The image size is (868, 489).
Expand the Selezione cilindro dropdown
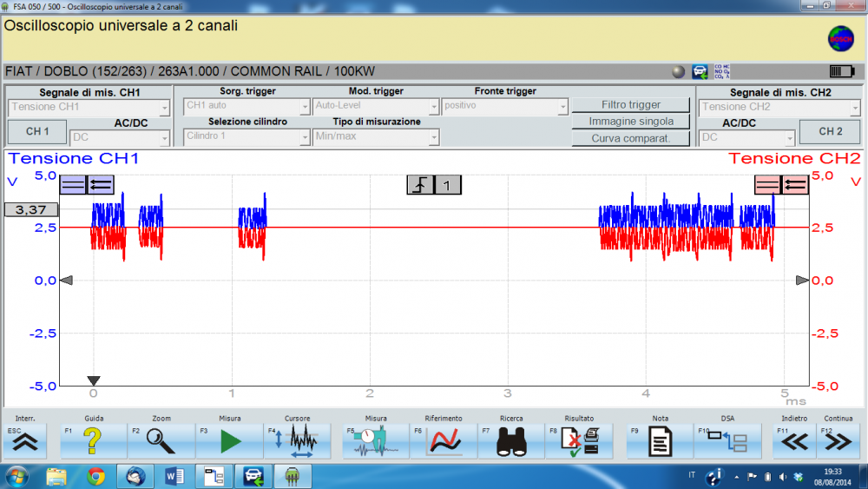247,136
